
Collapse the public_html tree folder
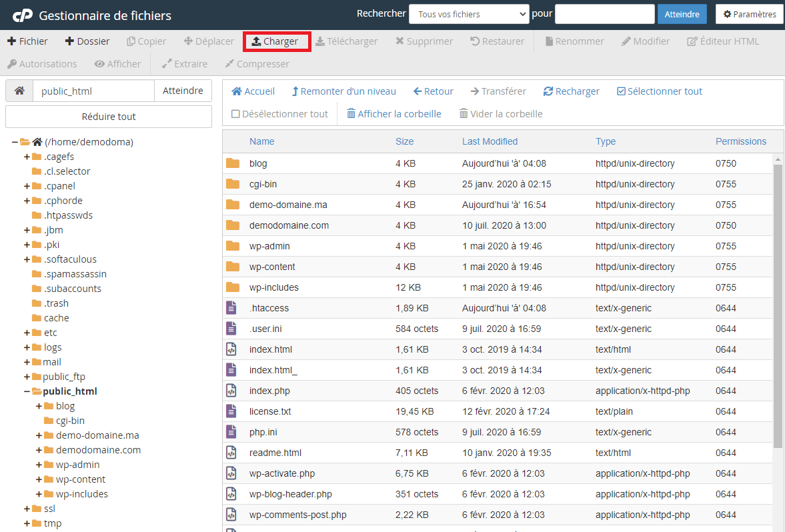coord(27,391)
